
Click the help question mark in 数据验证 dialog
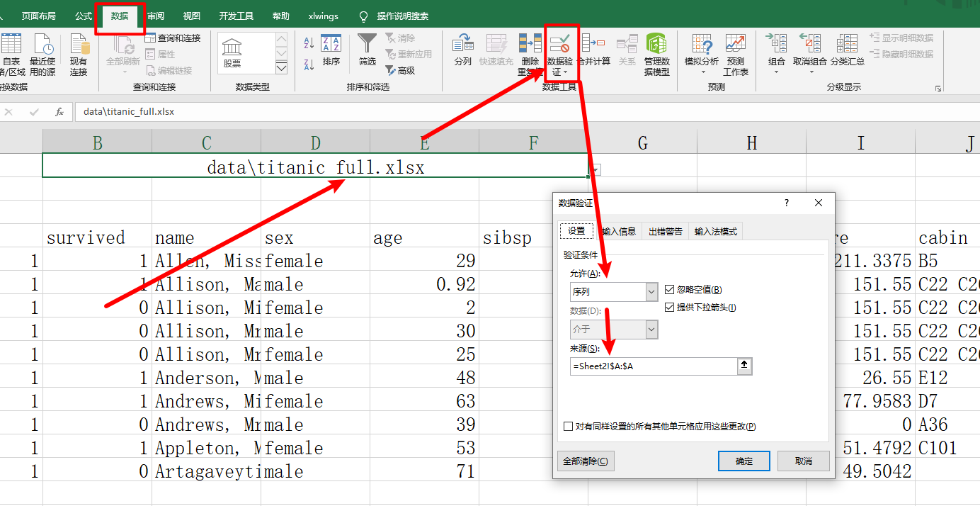click(x=787, y=203)
